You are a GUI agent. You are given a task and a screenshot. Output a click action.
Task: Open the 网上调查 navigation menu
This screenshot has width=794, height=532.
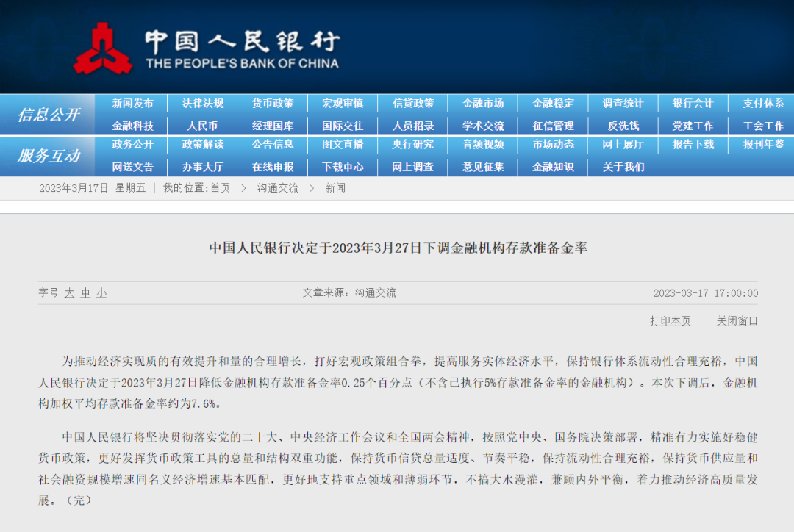pyautogui.click(x=412, y=167)
